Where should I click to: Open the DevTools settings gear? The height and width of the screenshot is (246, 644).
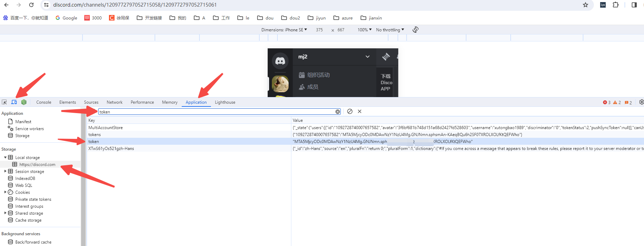click(641, 102)
